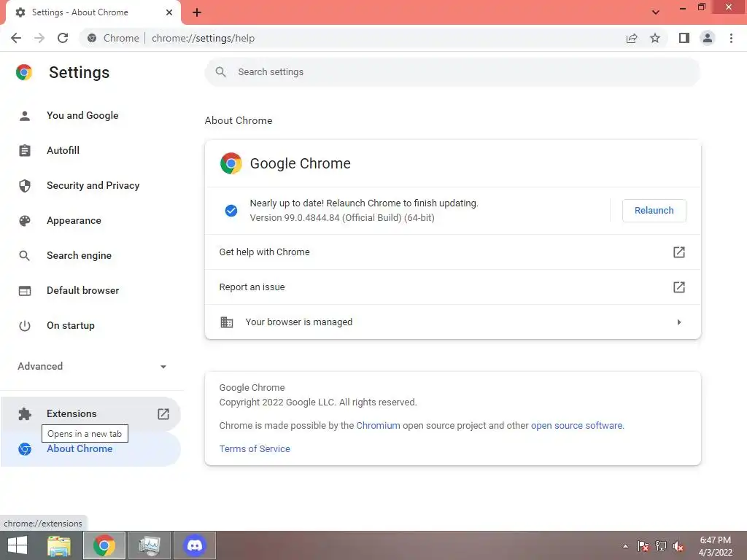Click the managed building icon

tap(227, 322)
